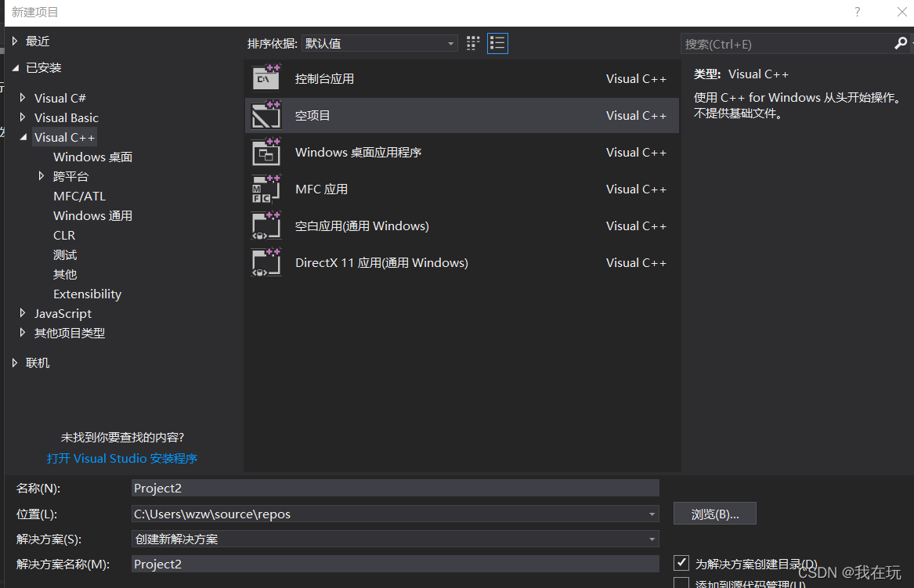
Task: Toggle add to source control checkbox
Action: point(681,583)
